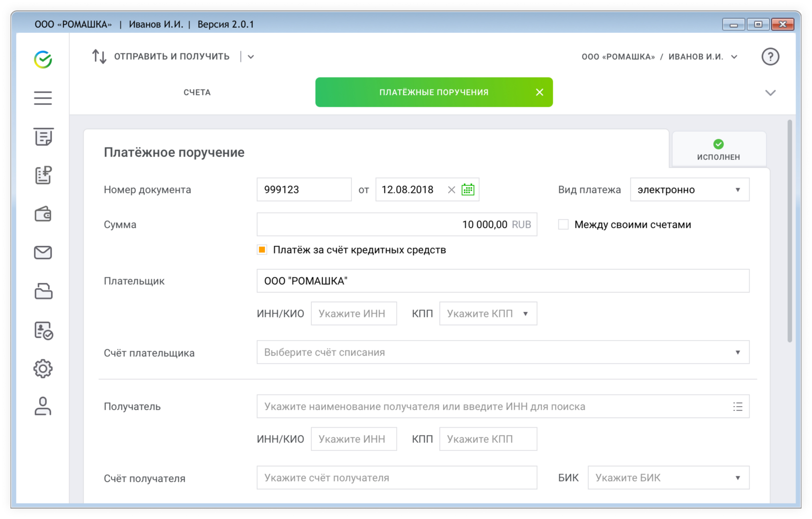The width and height of the screenshot is (812, 519).
Task: Check the 'Между своими счетами' checkbox
Action: 563,224
